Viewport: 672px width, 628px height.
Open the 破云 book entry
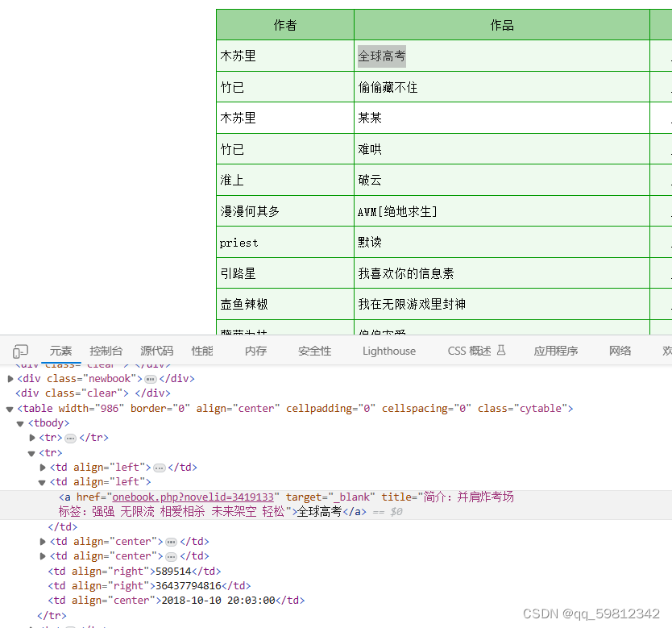coord(369,180)
